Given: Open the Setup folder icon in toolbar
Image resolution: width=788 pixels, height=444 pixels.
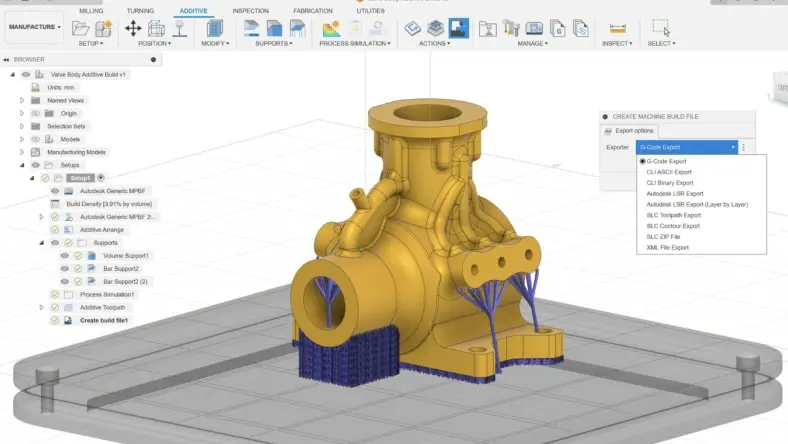Looking at the screenshot, I should [80, 28].
